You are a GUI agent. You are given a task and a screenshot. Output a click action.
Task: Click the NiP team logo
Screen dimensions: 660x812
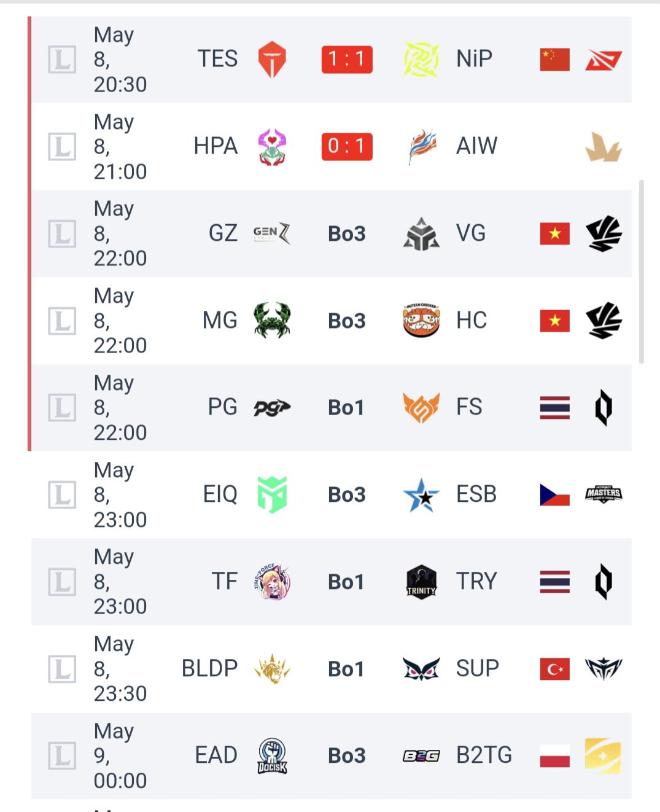(x=421, y=60)
